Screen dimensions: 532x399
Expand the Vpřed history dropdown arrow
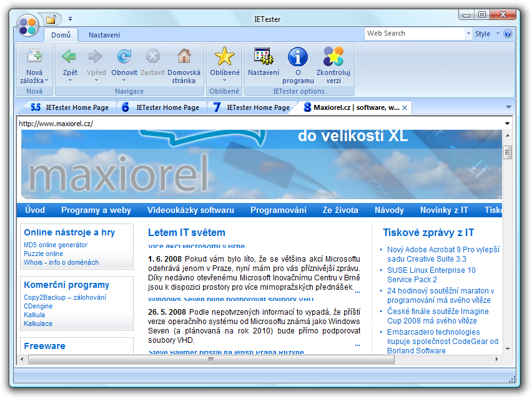pos(96,81)
